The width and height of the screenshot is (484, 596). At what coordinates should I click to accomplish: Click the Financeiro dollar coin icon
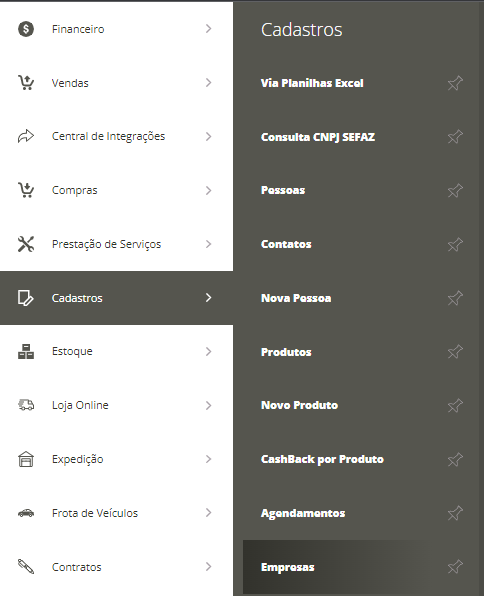pyautogui.click(x=26, y=29)
